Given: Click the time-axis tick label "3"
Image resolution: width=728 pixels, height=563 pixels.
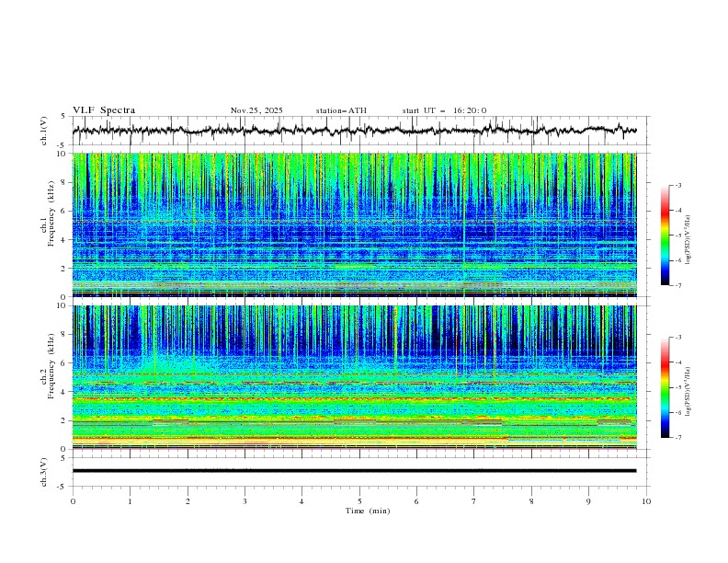Looking at the screenshot, I should click(x=245, y=501).
